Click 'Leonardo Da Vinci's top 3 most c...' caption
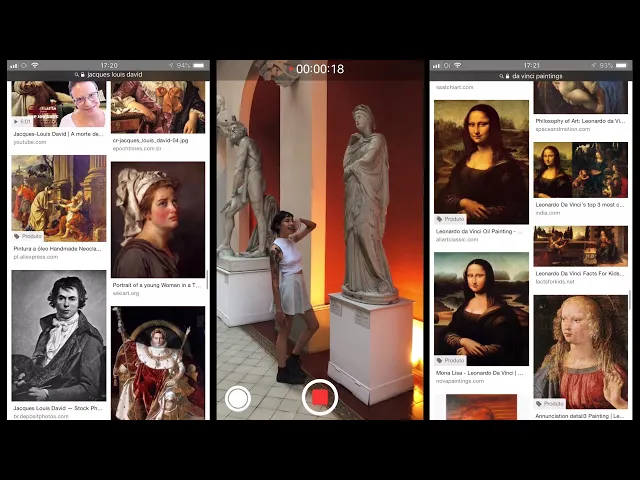 coord(580,204)
